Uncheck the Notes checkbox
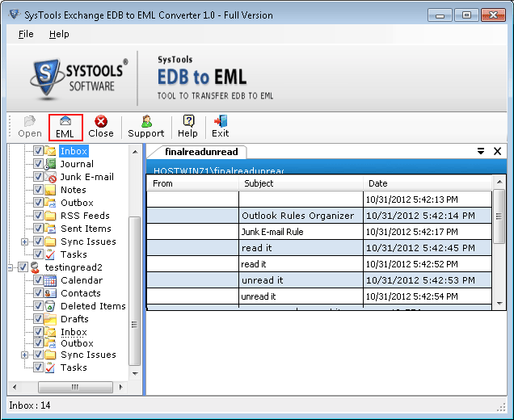The height and width of the screenshot is (420, 514). click(38, 189)
